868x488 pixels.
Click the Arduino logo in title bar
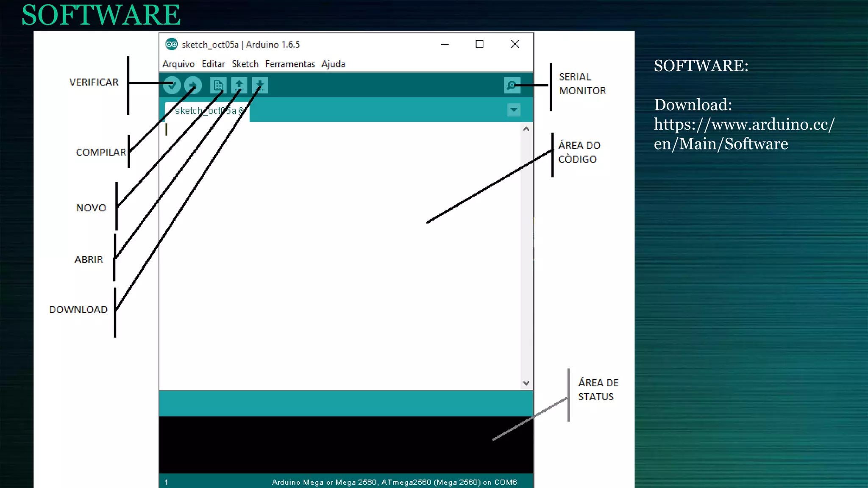[x=171, y=44]
